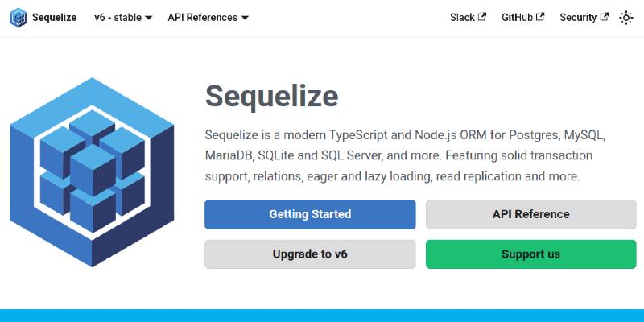Open the Slack link in navbar
This screenshot has height=322, width=644.
[x=462, y=18]
